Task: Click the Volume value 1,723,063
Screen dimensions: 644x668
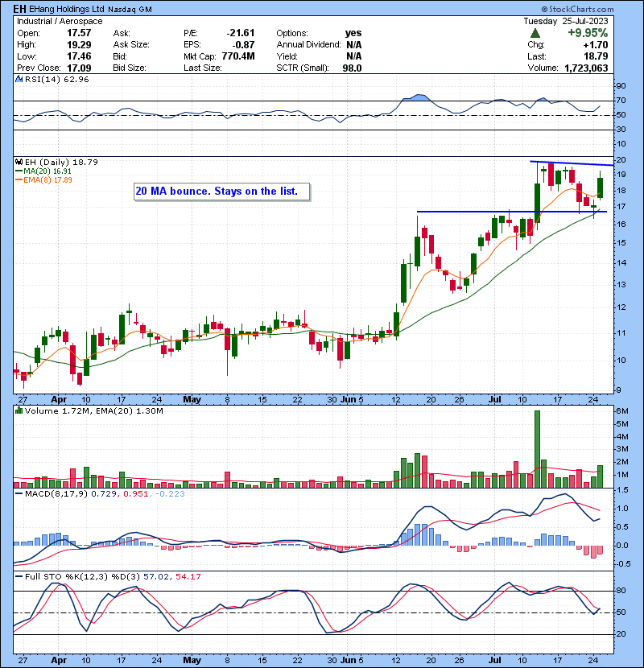Action: pyautogui.click(x=586, y=68)
